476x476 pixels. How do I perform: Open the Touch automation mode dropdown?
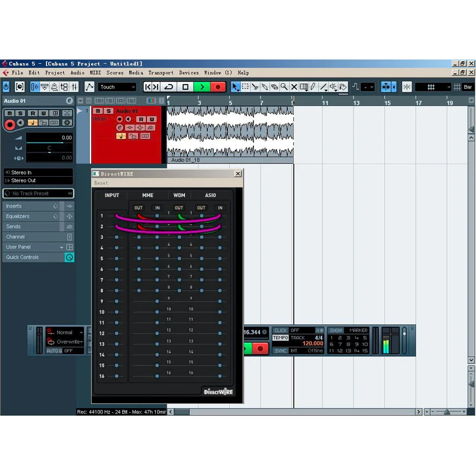pos(117,87)
